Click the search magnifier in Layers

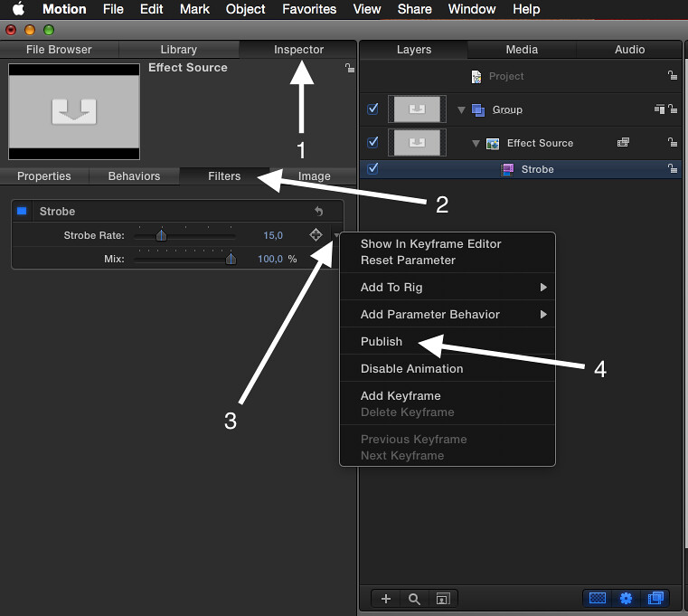coord(414,599)
